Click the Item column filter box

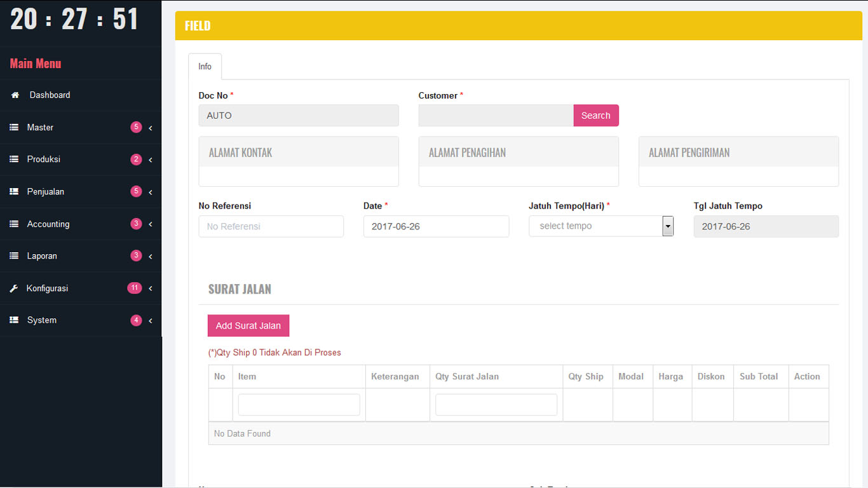(x=299, y=405)
